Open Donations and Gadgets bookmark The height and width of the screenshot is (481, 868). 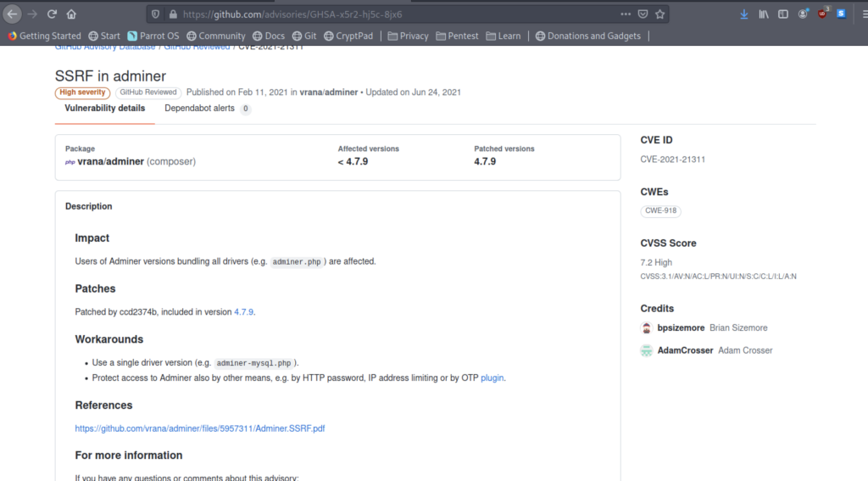(x=588, y=36)
